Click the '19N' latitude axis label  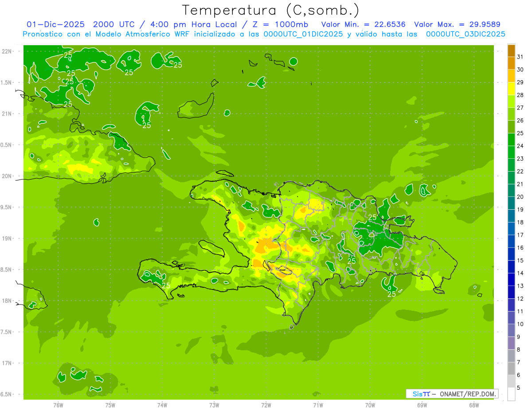(7, 239)
